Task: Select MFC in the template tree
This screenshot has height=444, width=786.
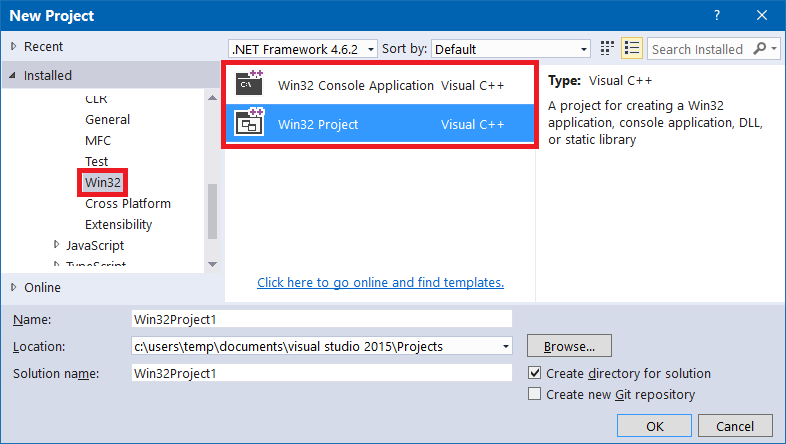Action: tap(98, 140)
